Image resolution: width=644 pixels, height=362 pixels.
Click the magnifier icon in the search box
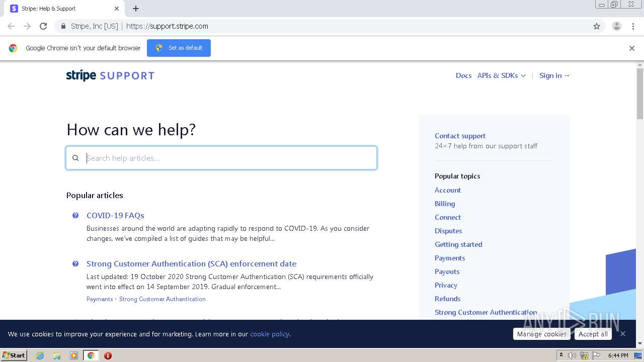click(75, 158)
